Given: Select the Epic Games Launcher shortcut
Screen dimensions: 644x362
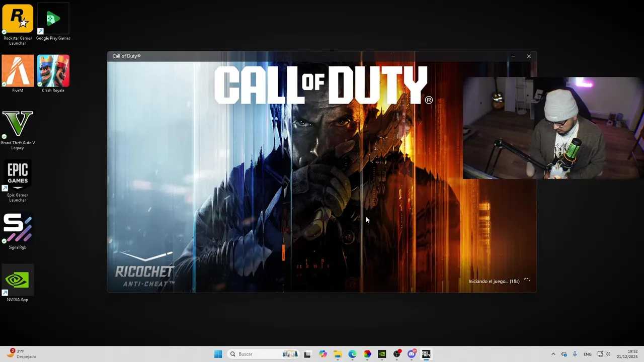Looking at the screenshot, I should point(18,181).
